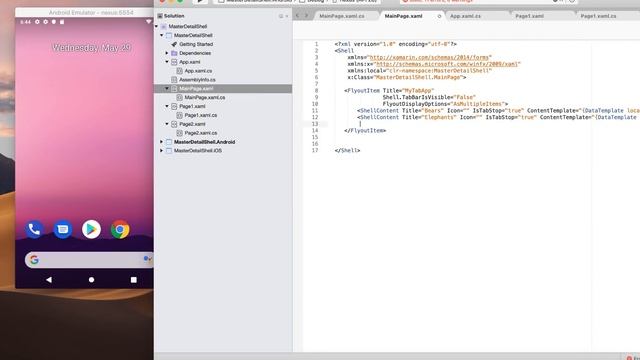This screenshot has width=640, height=360.
Task: Expand the Dependencies folder
Action: (167, 53)
